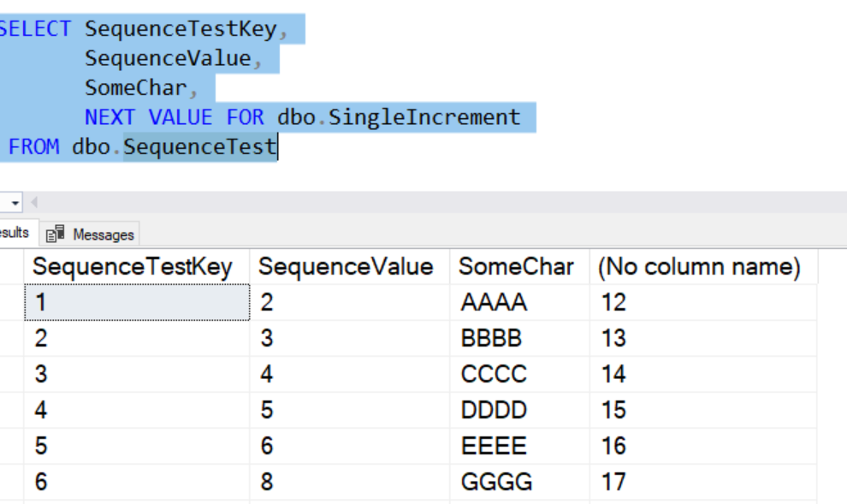Screen dimensions: 847x504
Task: Click the CCCC cell in results grid
Action: 494,375
